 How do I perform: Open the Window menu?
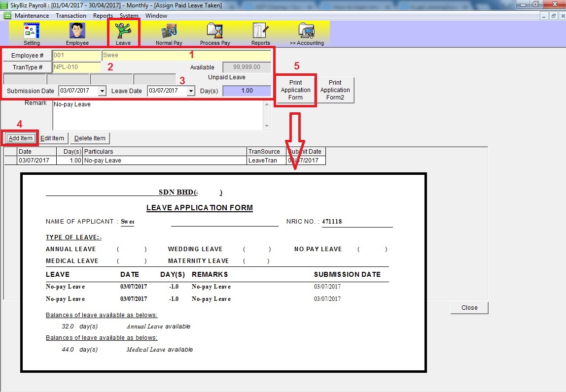[x=156, y=16]
